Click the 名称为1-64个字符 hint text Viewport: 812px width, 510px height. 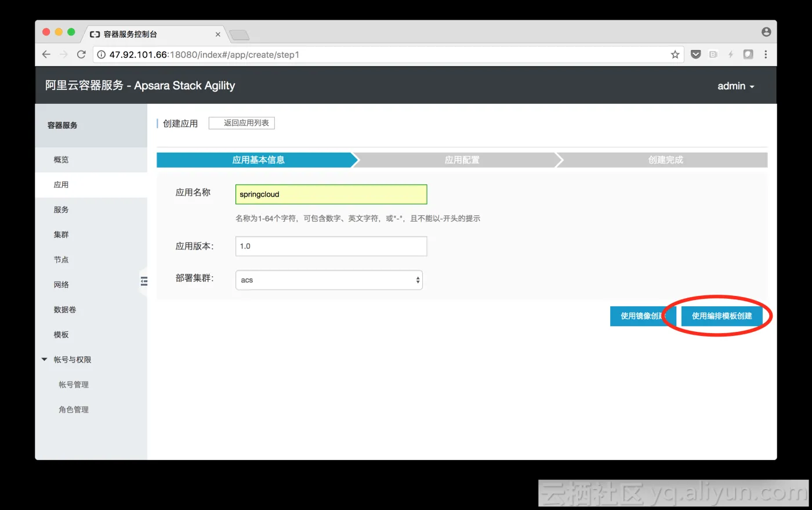pos(358,219)
